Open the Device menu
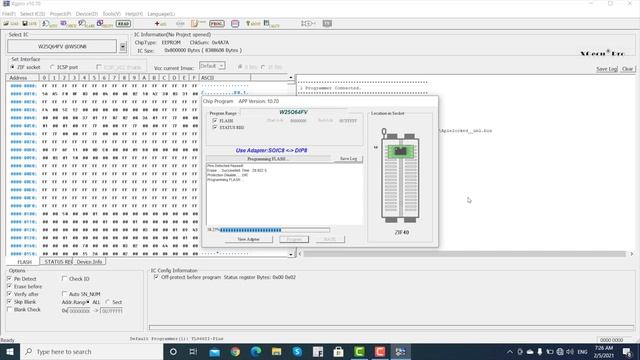 point(87,14)
